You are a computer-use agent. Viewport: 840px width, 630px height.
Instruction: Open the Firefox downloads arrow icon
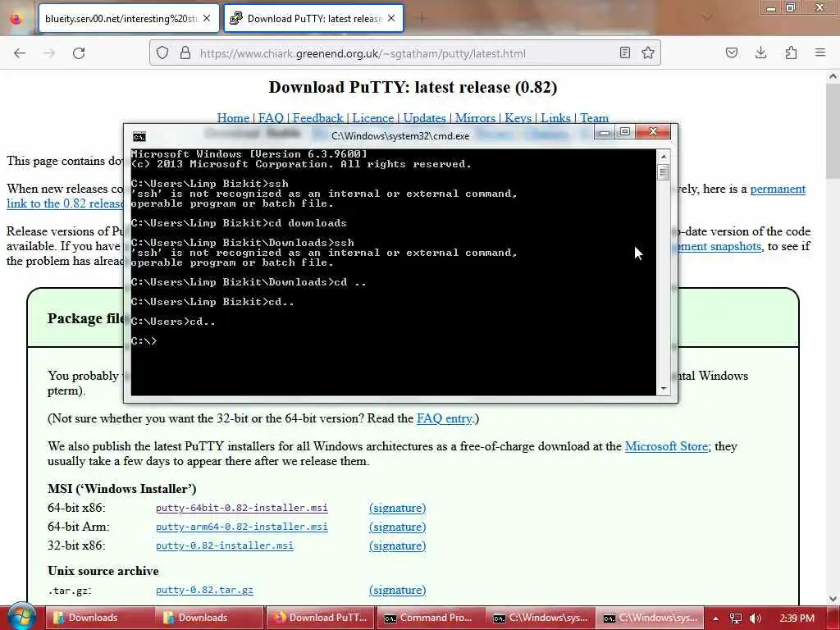(x=760, y=52)
